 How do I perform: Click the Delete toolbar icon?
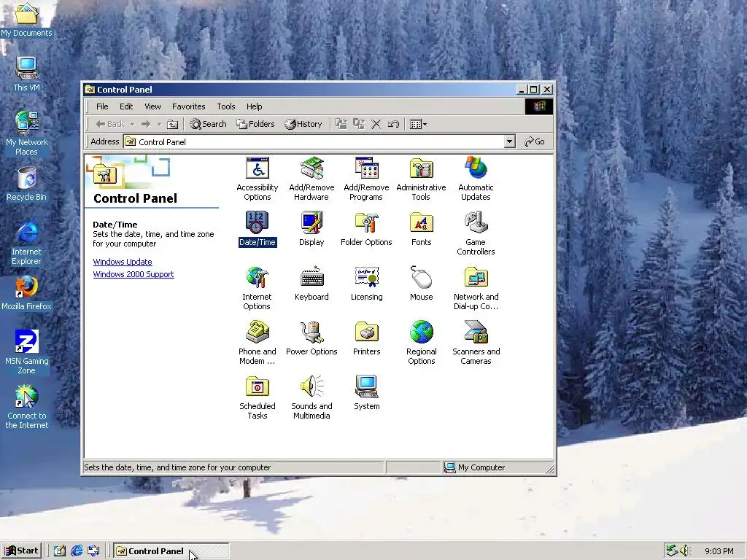click(376, 124)
